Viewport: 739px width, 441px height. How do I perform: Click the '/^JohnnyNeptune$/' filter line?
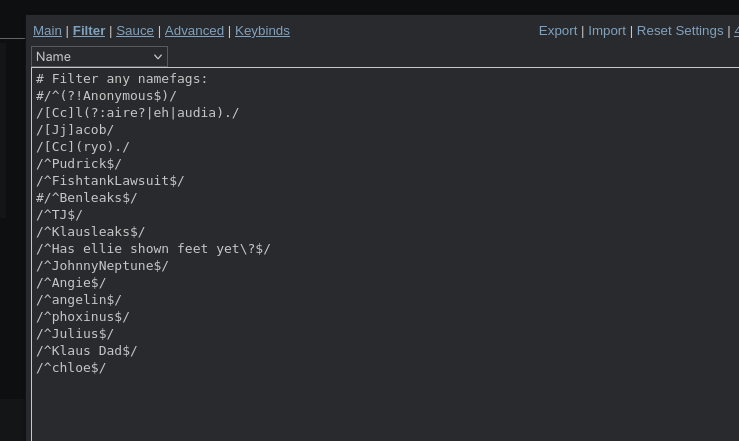click(102, 265)
